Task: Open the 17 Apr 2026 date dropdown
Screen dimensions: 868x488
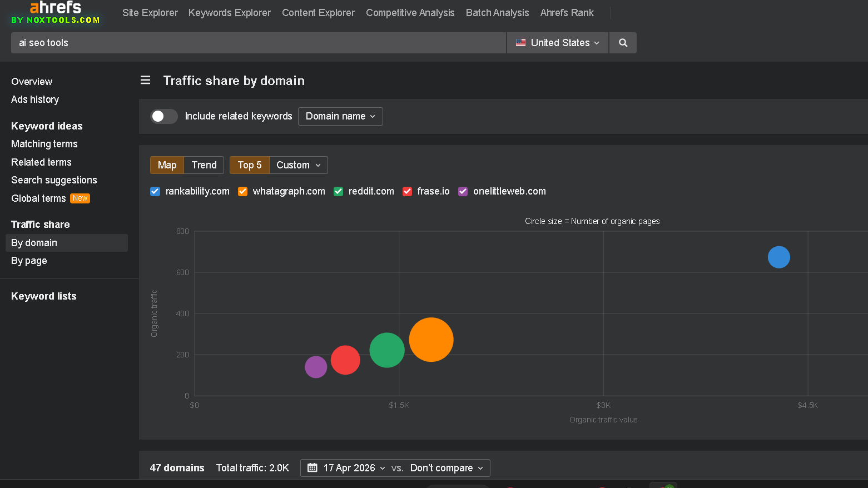Action: [x=354, y=468]
